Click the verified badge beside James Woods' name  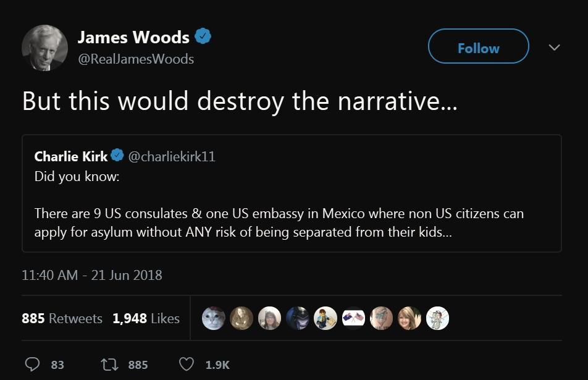point(203,37)
